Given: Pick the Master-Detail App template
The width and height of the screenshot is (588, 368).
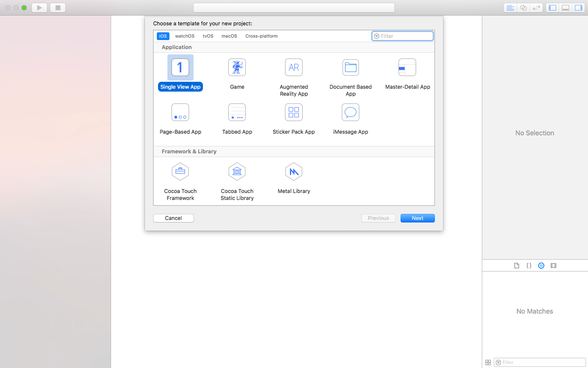Looking at the screenshot, I should [407, 68].
